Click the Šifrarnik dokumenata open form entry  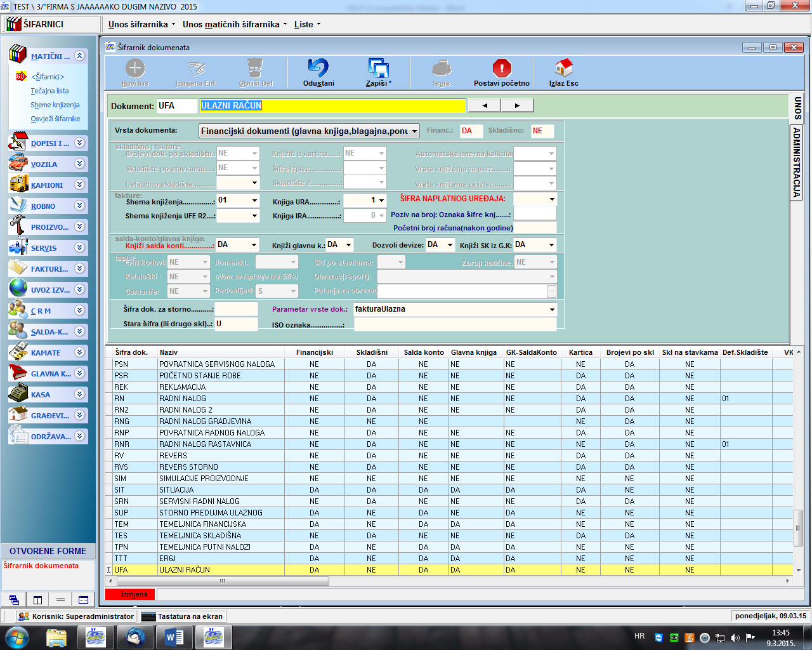point(41,566)
